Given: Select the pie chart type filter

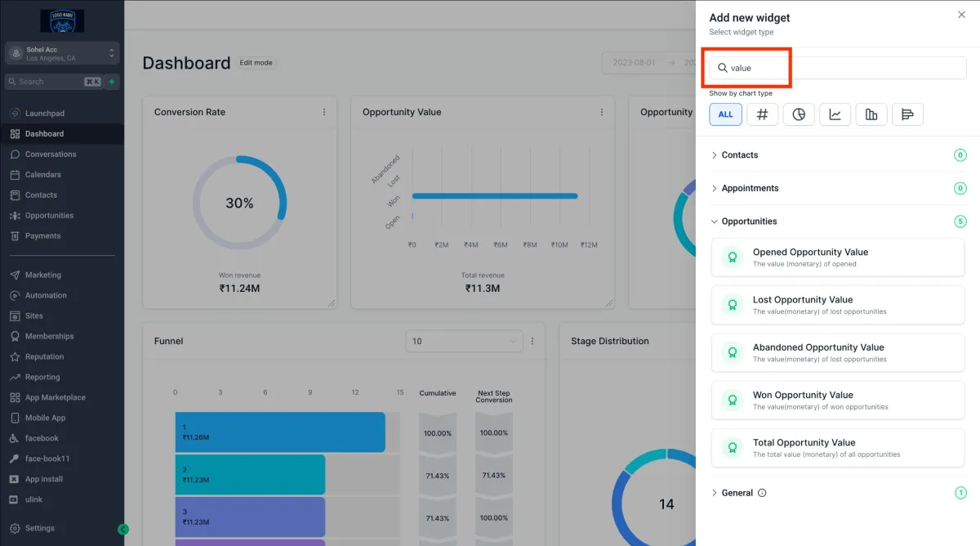Looking at the screenshot, I should [x=799, y=114].
